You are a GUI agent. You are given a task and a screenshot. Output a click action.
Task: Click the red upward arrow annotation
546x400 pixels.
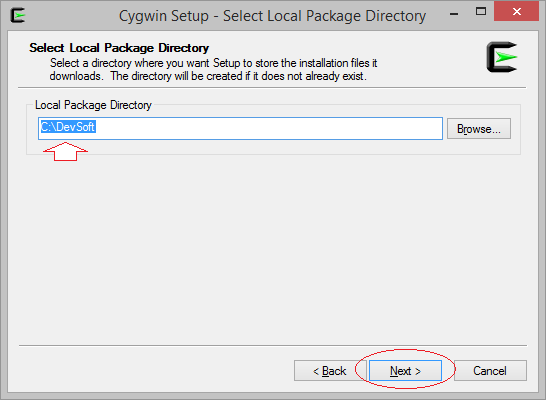[x=65, y=151]
